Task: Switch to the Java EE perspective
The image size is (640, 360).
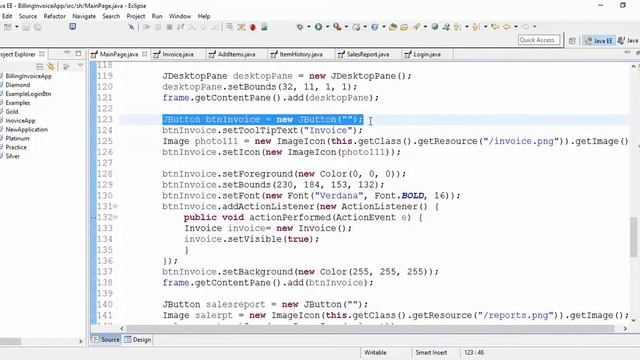Action: pos(599,40)
